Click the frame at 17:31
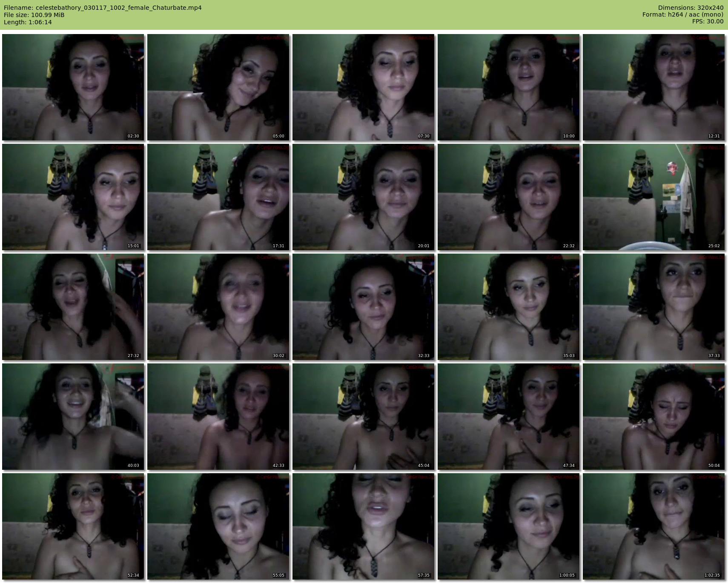This screenshot has height=583, width=728. pyautogui.click(x=218, y=197)
